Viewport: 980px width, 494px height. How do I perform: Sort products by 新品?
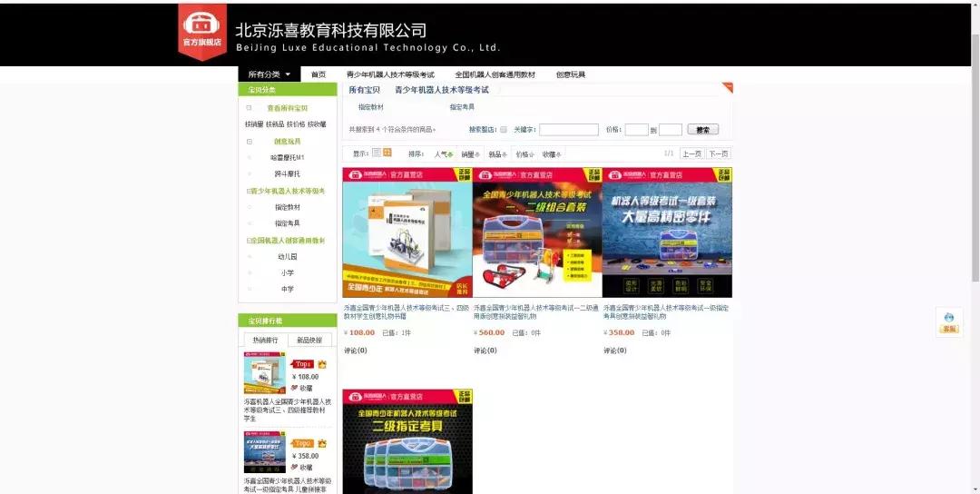click(x=497, y=153)
